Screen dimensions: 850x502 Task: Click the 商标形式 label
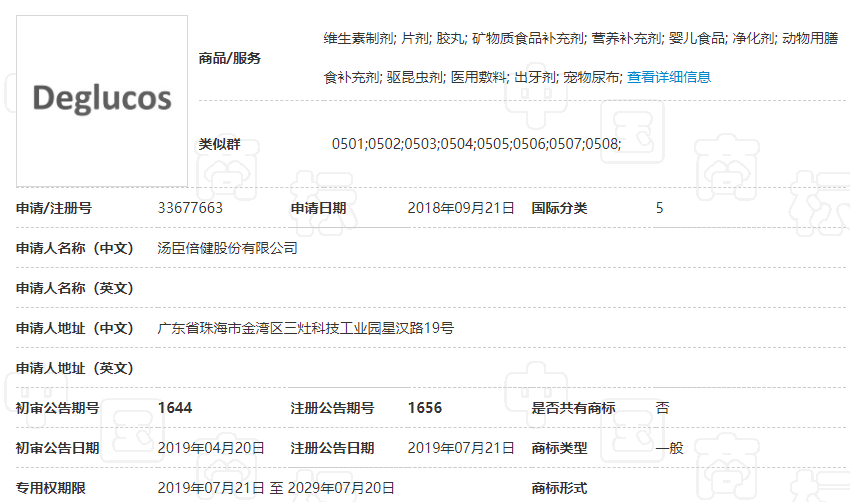559,488
